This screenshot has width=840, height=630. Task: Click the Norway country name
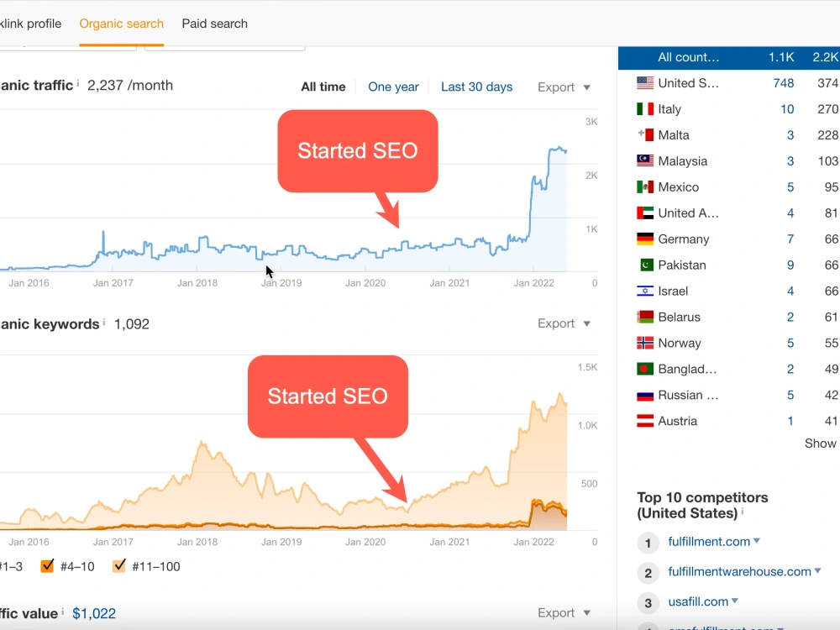(x=680, y=343)
